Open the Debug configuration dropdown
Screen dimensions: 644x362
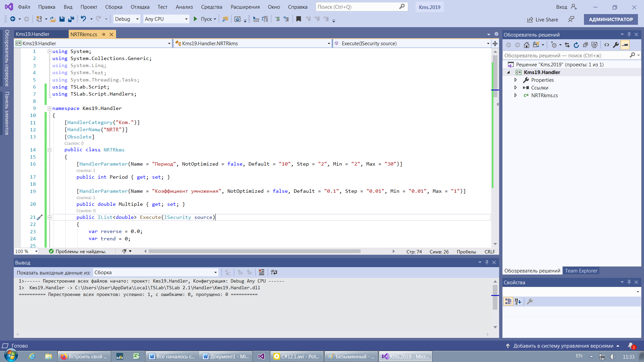(x=127, y=19)
